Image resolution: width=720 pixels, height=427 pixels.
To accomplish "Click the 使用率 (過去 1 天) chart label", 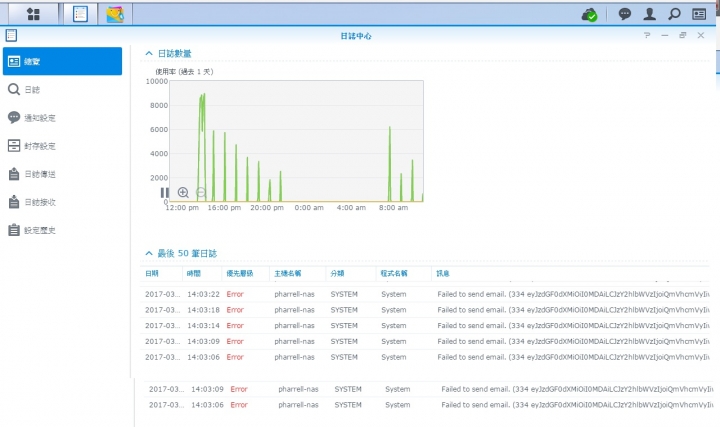I will point(184,72).
